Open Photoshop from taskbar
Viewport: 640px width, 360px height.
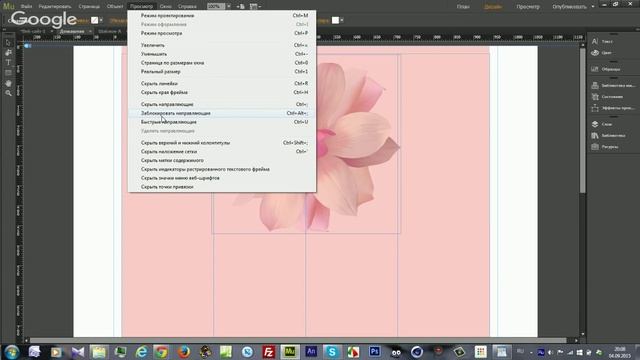click(375, 351)
